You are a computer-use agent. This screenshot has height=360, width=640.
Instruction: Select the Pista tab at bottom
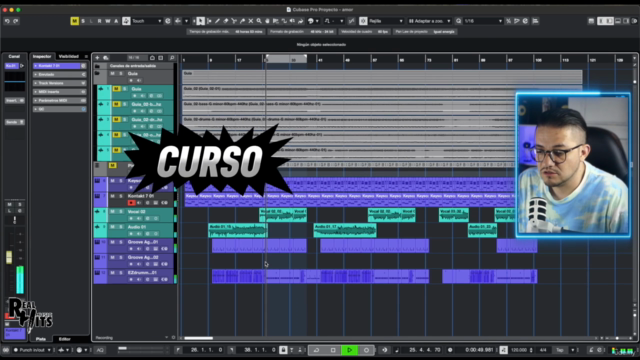coord(41,339)
